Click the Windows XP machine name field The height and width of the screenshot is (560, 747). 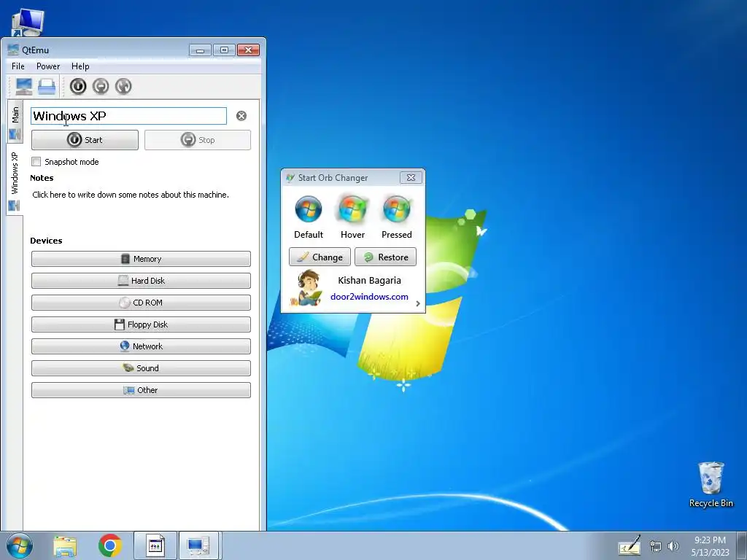click(x=128, y=116)
